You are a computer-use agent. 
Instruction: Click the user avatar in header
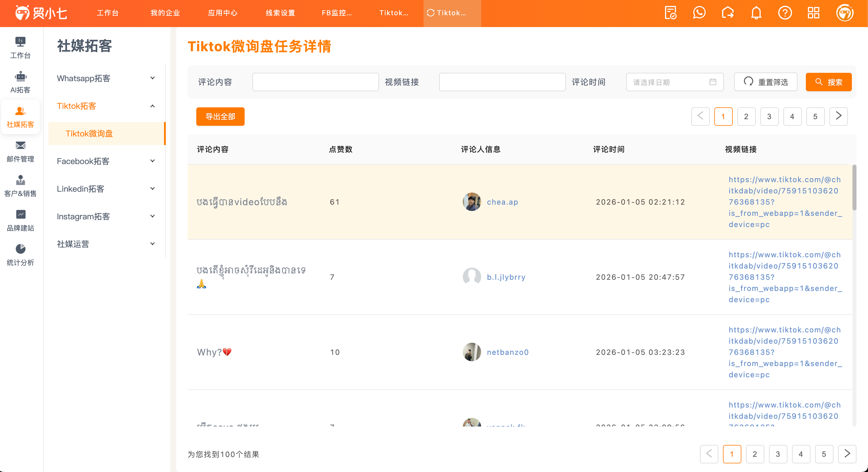point(844,13)
